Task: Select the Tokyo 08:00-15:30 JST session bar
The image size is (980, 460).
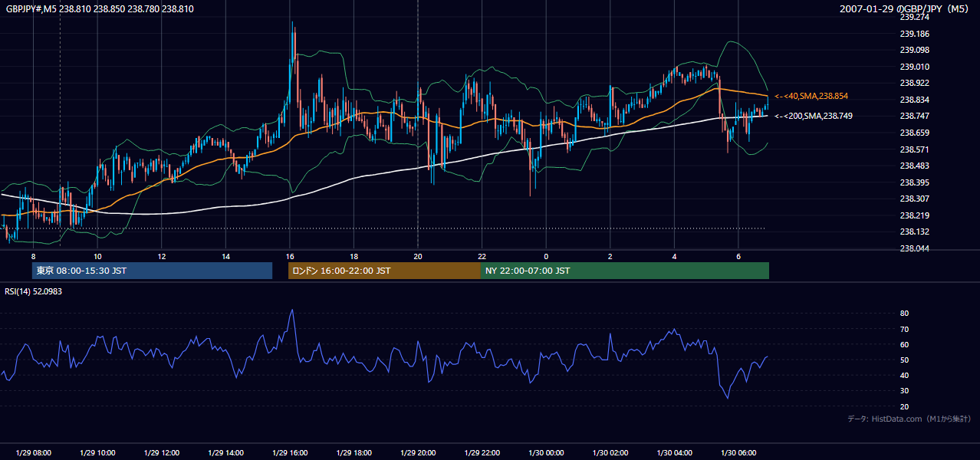Action: (153, 271)
